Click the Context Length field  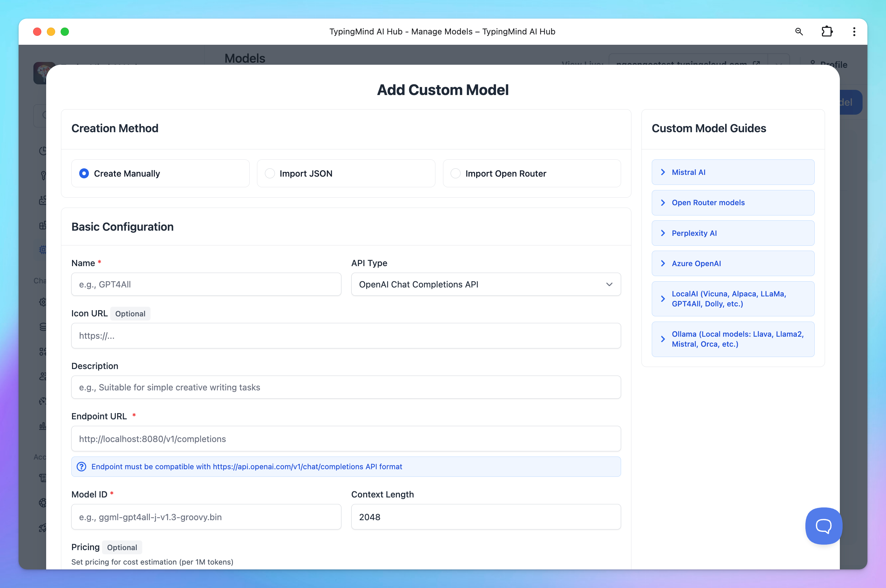click(x=486, y=517)
